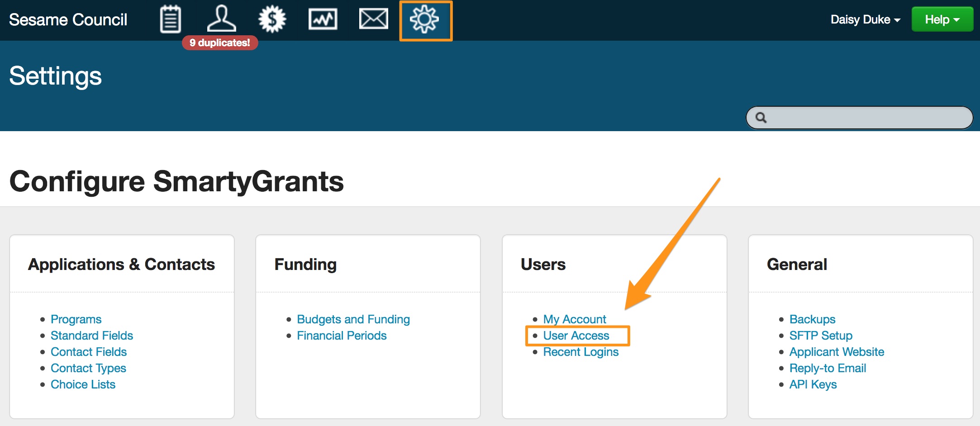The height and width of the screenshot is (426, 980).
Task: Open the applications clipboard icon
Action: point(171,19)
